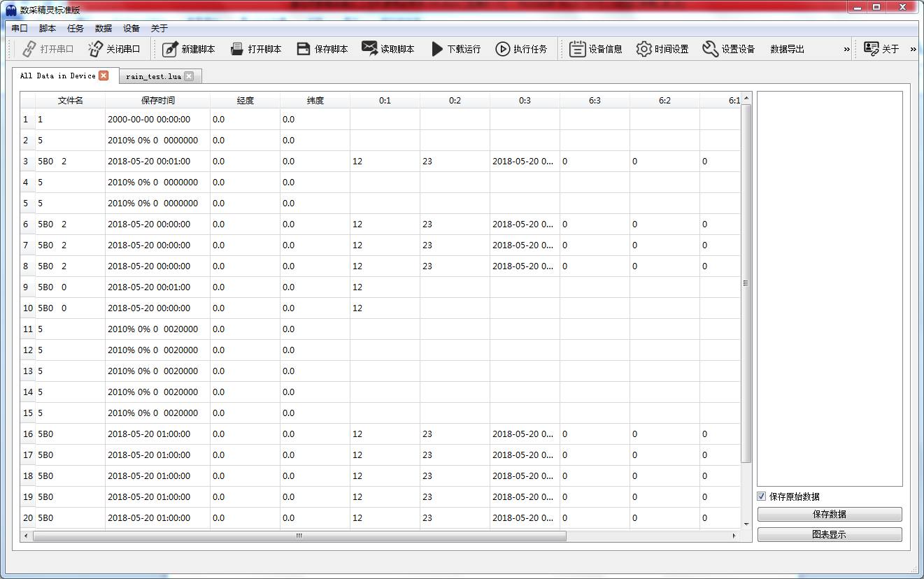
Task: Open the 任务 menu
Action: pyautogui.click(x=76, y=29)
